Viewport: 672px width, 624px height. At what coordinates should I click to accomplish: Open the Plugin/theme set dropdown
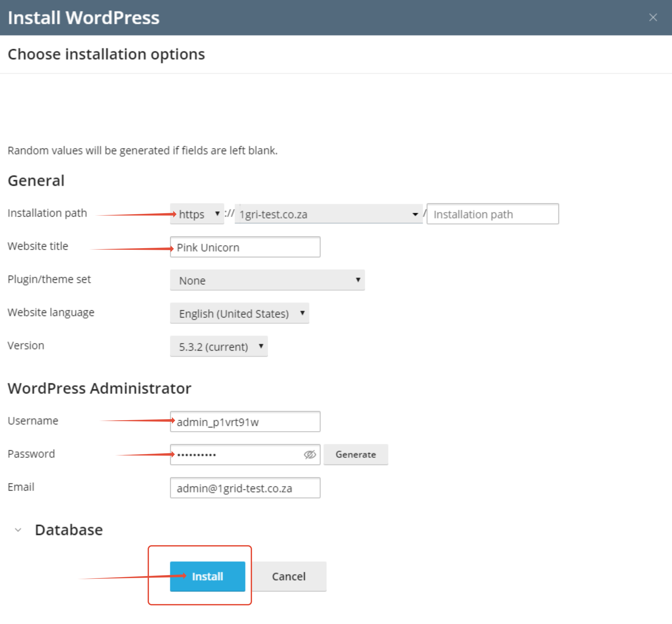point(267,280)
